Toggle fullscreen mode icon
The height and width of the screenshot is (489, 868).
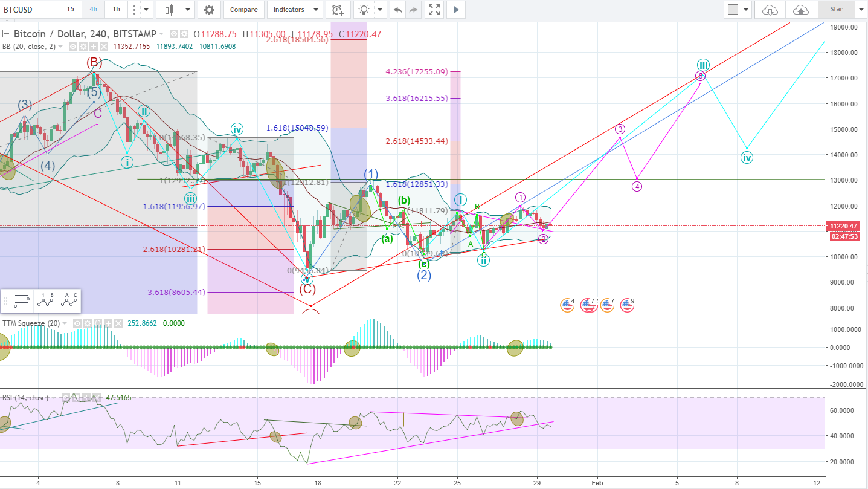[x=434, y=10]
